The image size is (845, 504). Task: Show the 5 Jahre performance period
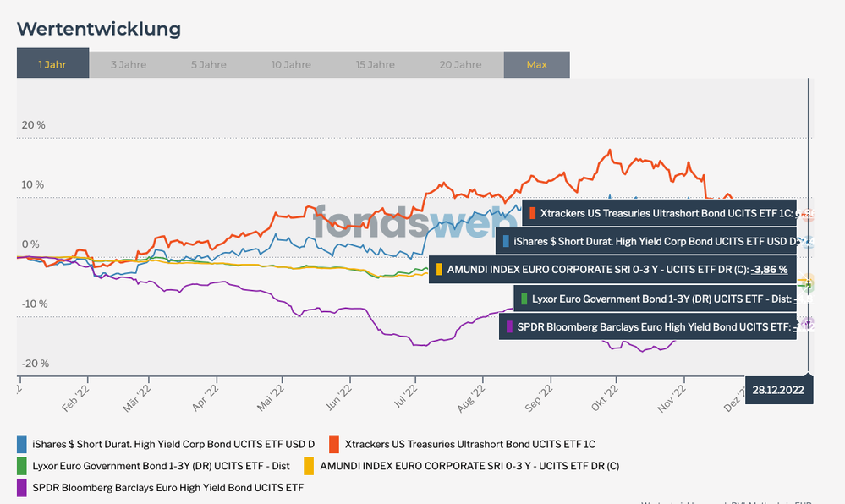click(208, 64)
